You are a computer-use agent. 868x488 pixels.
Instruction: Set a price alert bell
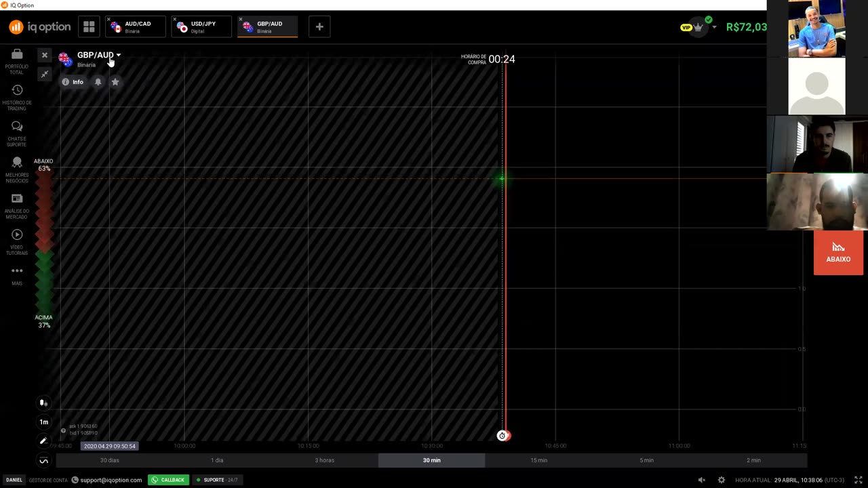pos(98,82)
